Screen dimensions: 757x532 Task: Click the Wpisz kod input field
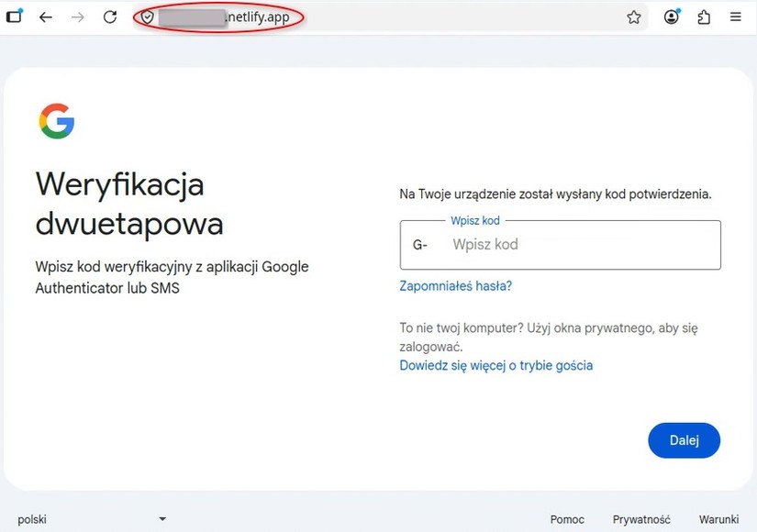pos(560,245)
